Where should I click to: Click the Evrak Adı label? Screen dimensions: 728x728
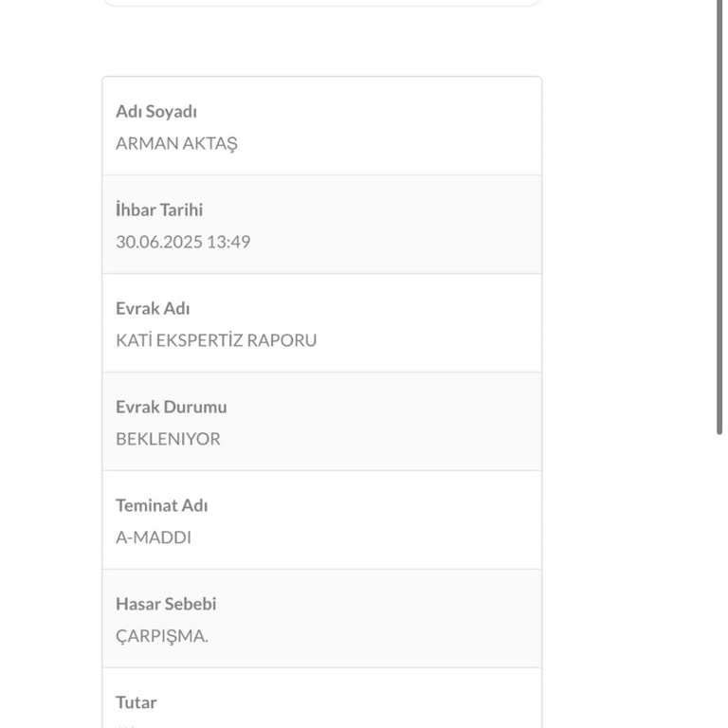(x=153, y=309)
